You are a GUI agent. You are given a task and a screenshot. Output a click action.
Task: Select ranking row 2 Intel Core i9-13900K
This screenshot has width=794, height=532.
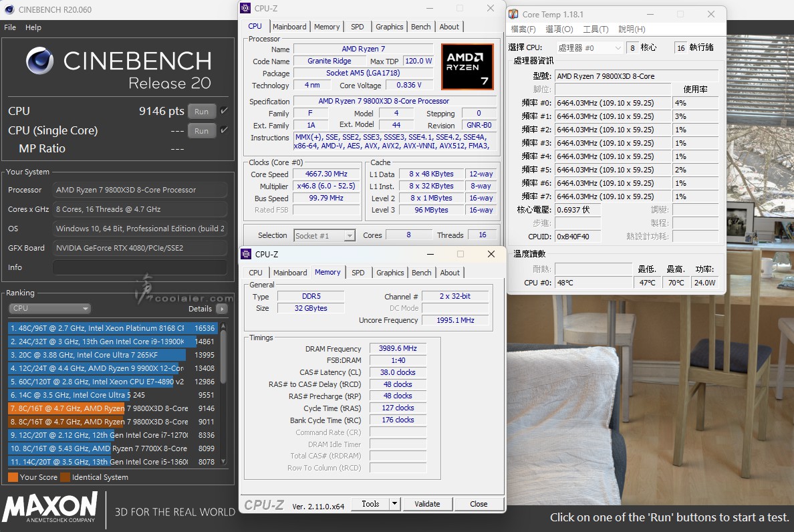[x=112, y=342]
